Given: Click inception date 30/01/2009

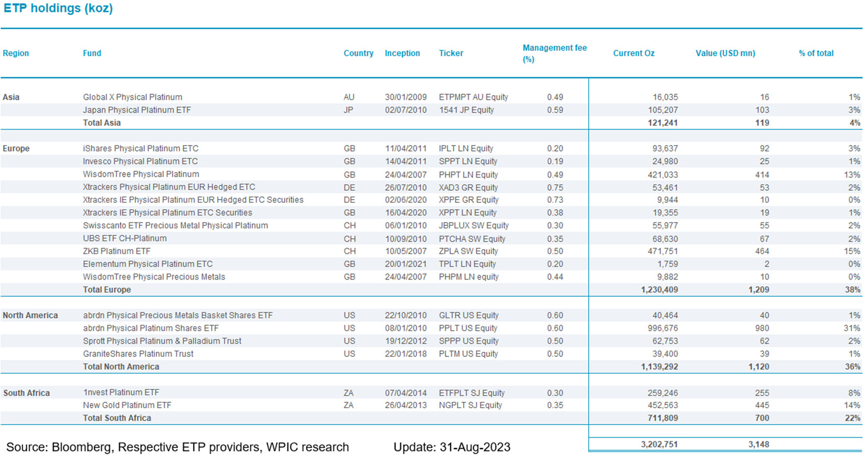Looking at the screenshot, I should click(406, 97).
